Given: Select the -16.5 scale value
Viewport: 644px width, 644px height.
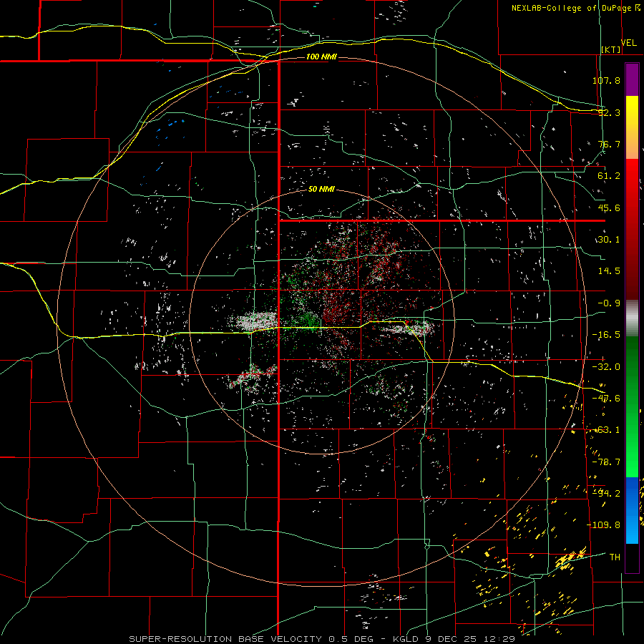Looking at the screenshot, I should (606, 335).
